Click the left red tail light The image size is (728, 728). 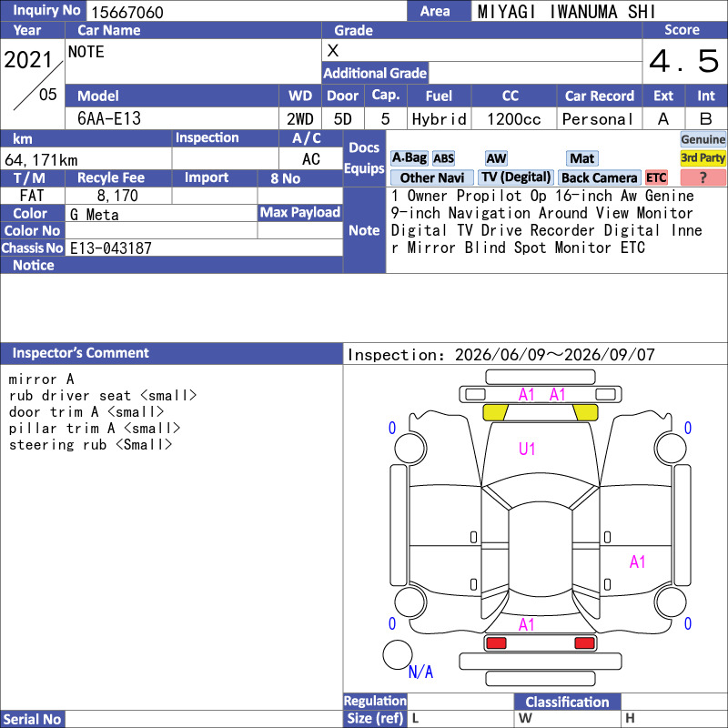coord(496,643)
